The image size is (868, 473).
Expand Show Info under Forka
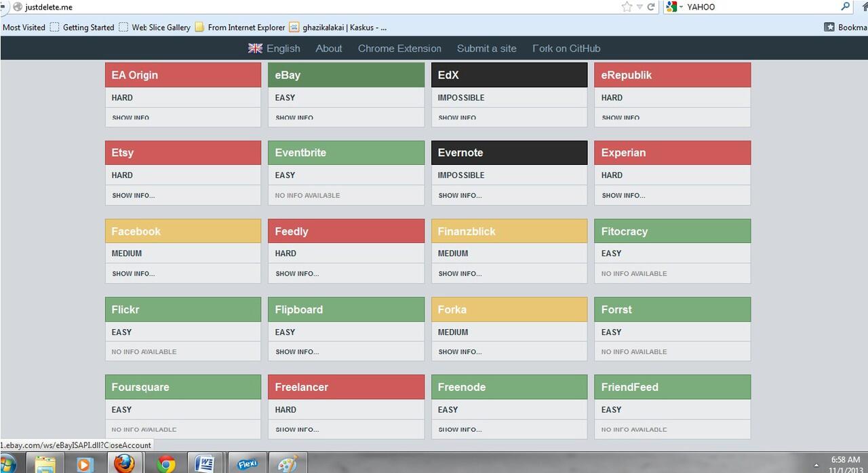click(x=460, y=352)
